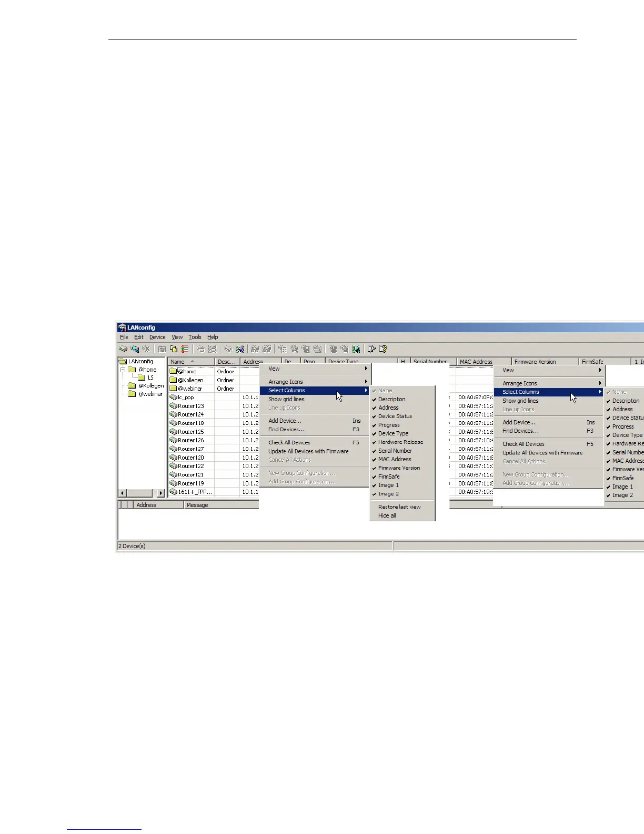Click the device icon beside 1611+_PPP
The height and width of the screenshot is (834, 644).
[x=174, y=492]
